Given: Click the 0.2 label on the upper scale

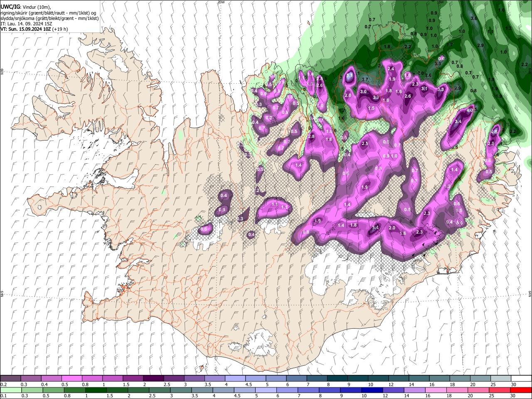Looking at the screenshot, I should coord(4,384).
